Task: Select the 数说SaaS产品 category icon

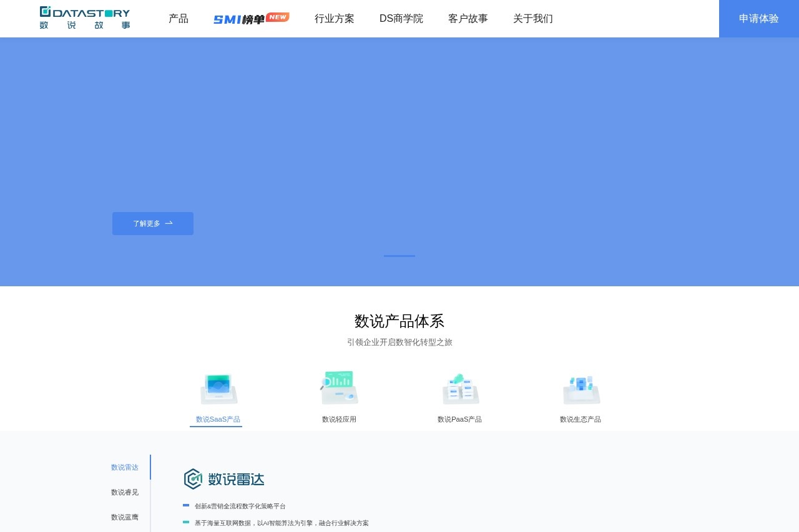Action: [217, 387]
